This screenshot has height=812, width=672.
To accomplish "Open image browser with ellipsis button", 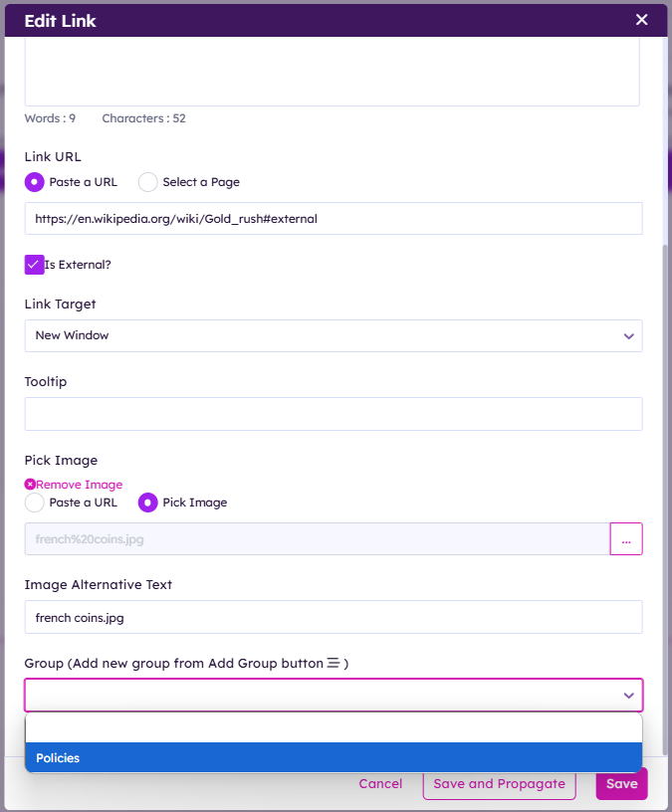I will click(626, 539).
